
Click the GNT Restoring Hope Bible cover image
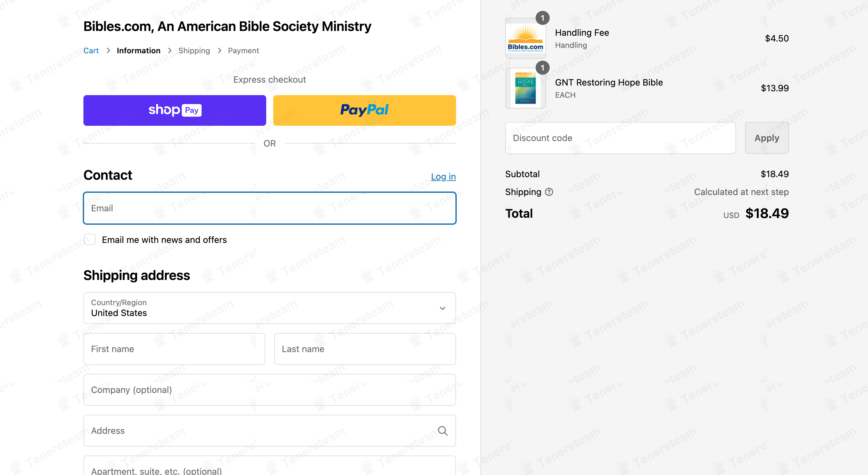(525, 88)
